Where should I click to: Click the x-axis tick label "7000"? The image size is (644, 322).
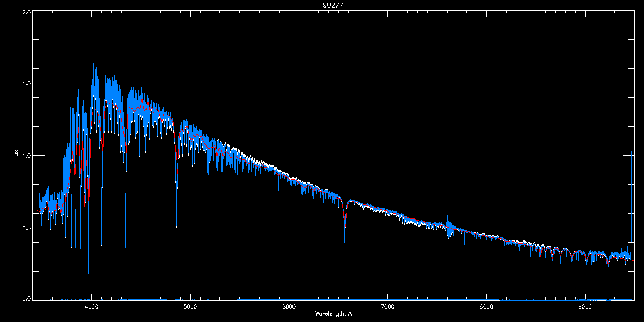pyautogui.click(x=387, y=306)
